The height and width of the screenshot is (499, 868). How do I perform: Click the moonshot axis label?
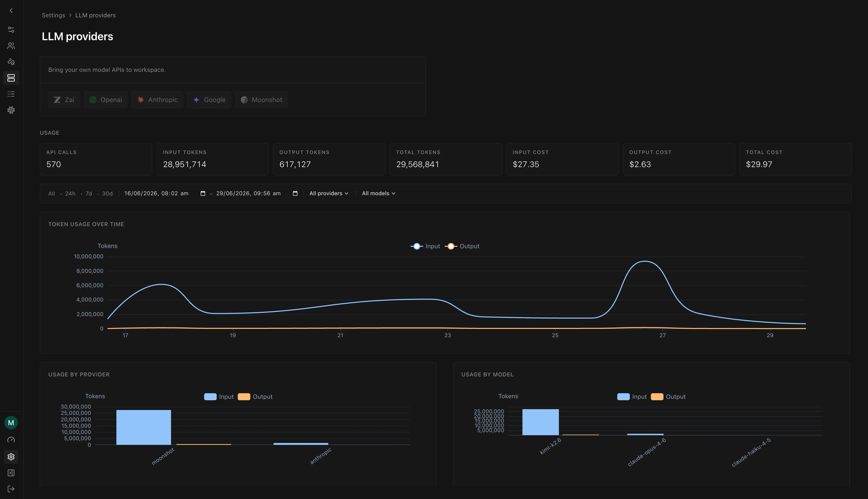tap(163, 456)
